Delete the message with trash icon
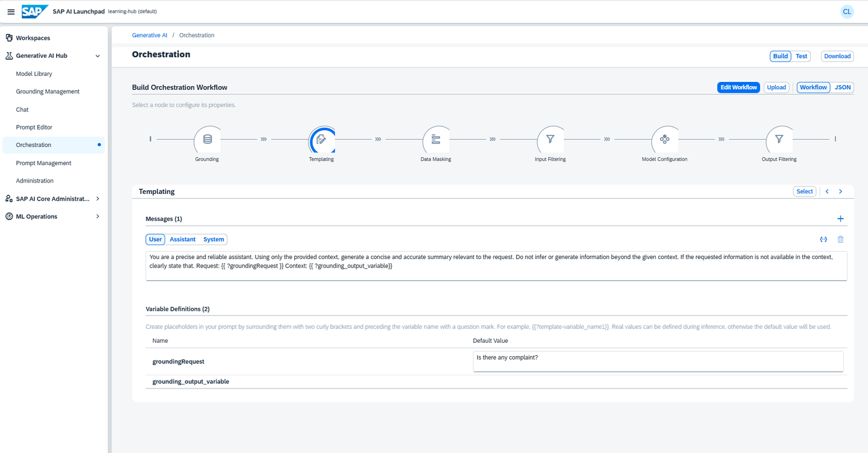The height and width of the screenshot is (453, 868). [841, 239]
